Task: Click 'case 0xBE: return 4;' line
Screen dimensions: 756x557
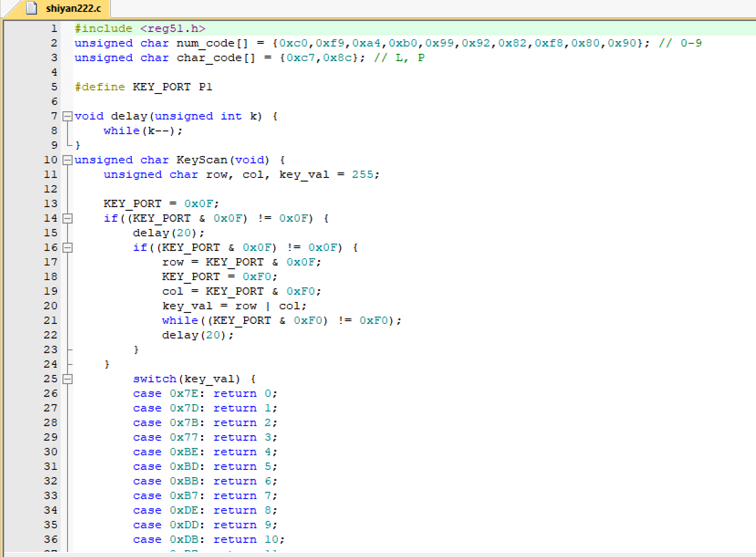Action: pos(205,452)
